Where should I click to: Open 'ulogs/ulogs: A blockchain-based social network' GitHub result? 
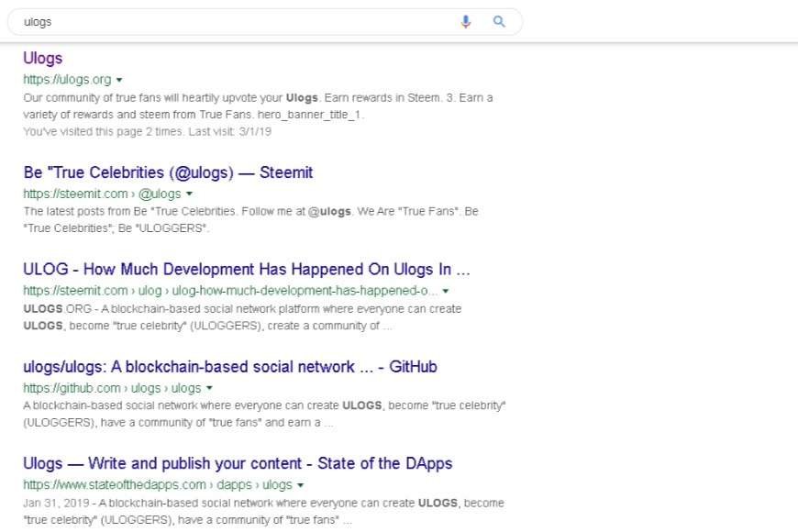coord(230,367)
